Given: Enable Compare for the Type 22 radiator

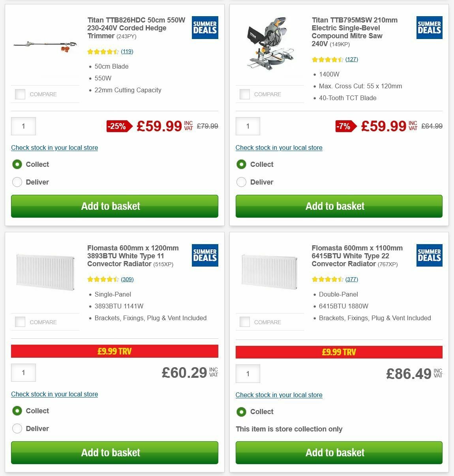Looking at the screenshot, I should click(244, 322).
